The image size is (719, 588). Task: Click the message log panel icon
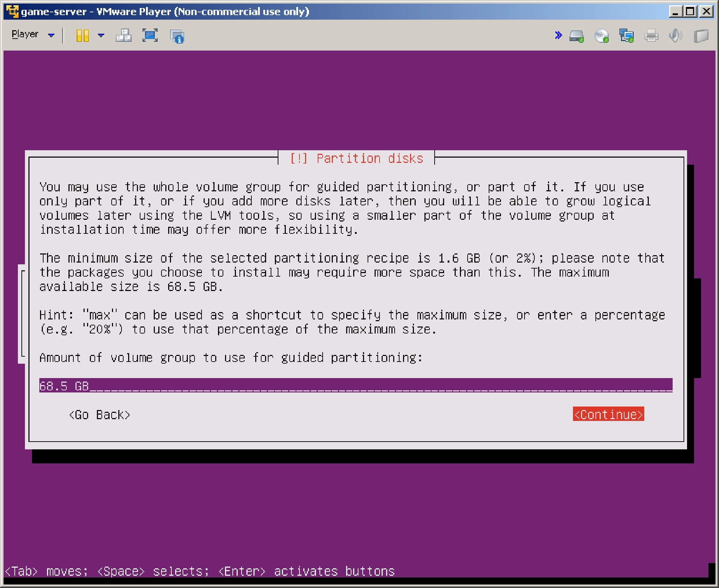(x=701, y=36)
